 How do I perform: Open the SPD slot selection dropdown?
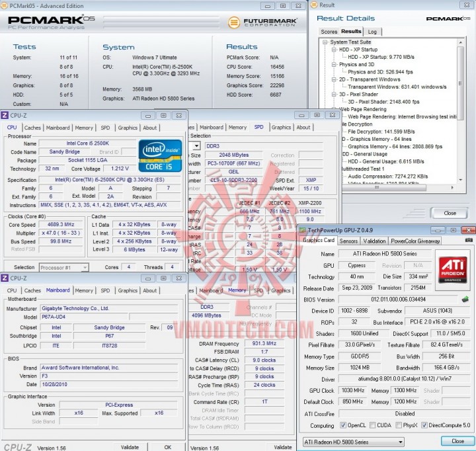click(x=196, y=146)
